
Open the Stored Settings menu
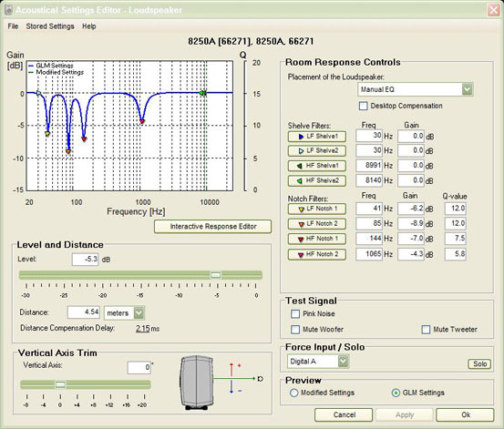coord(50,26)
